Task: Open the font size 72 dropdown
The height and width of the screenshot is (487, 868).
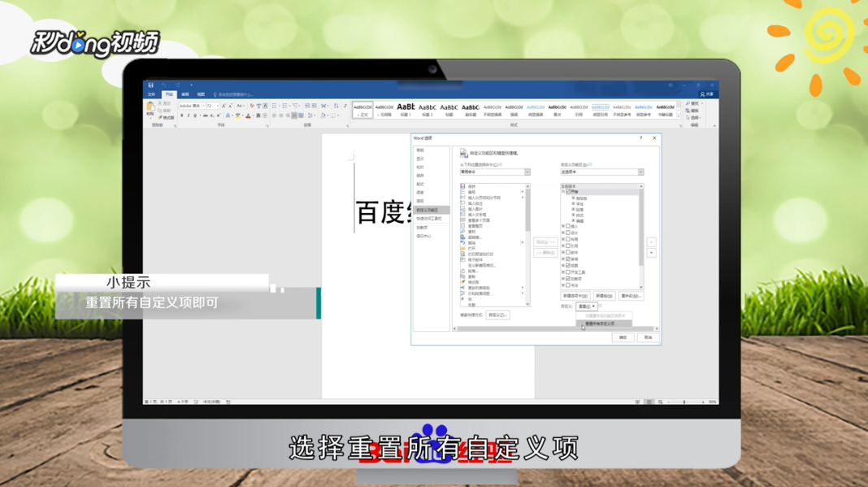Action: coord(218,106)
